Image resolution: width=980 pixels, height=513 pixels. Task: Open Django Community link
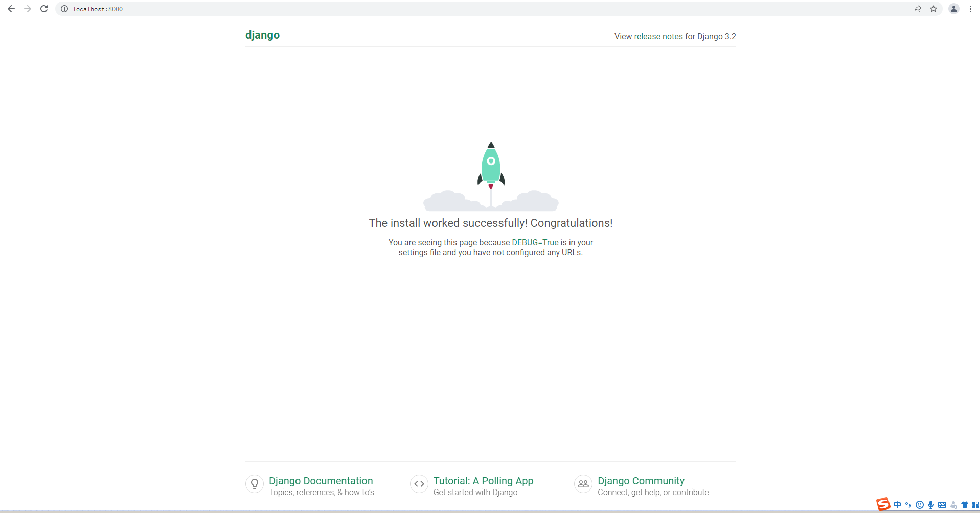641,481
